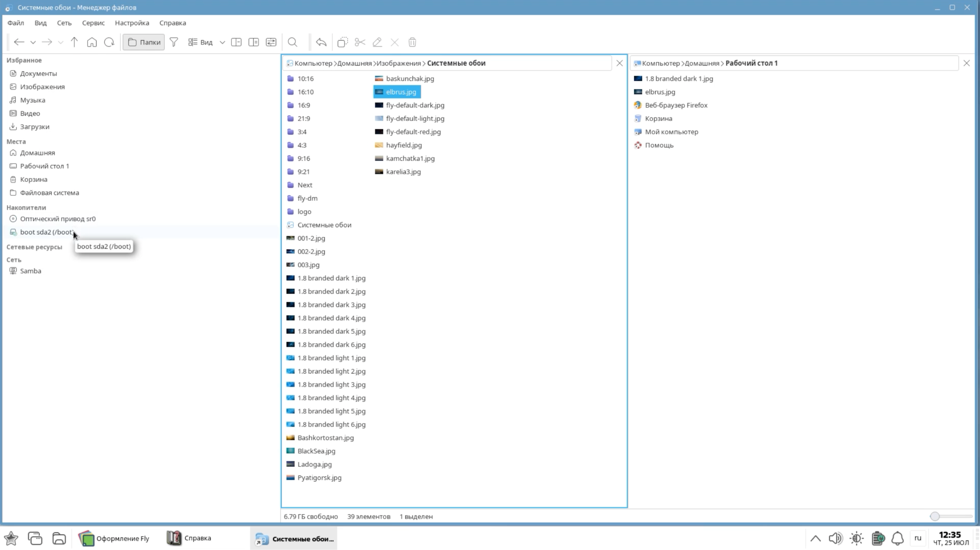Refresh the current folder view
980x550 pixels.
pos(109,42)
